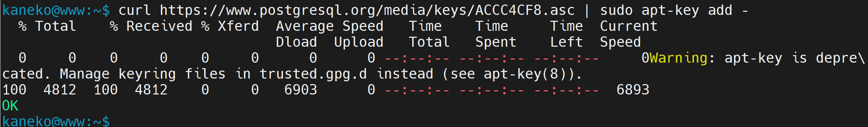Click the % Received column header
This screenshot has height=127, width=868.
(151, 26)
